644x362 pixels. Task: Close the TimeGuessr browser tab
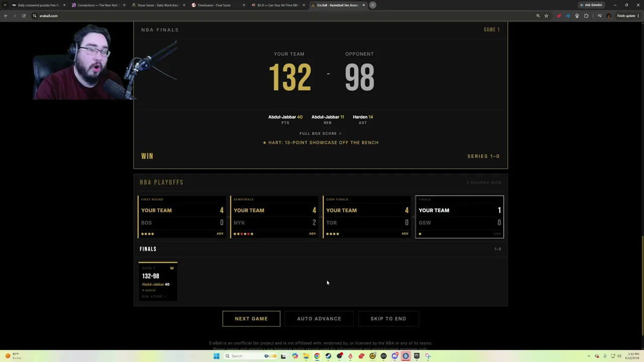[x=244, y=5]
